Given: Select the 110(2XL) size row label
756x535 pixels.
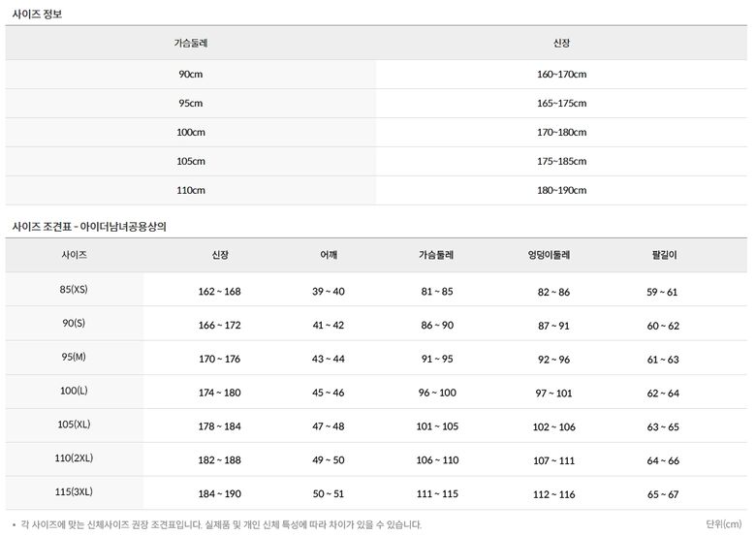Looking at the screenshot, I should 75,457.
